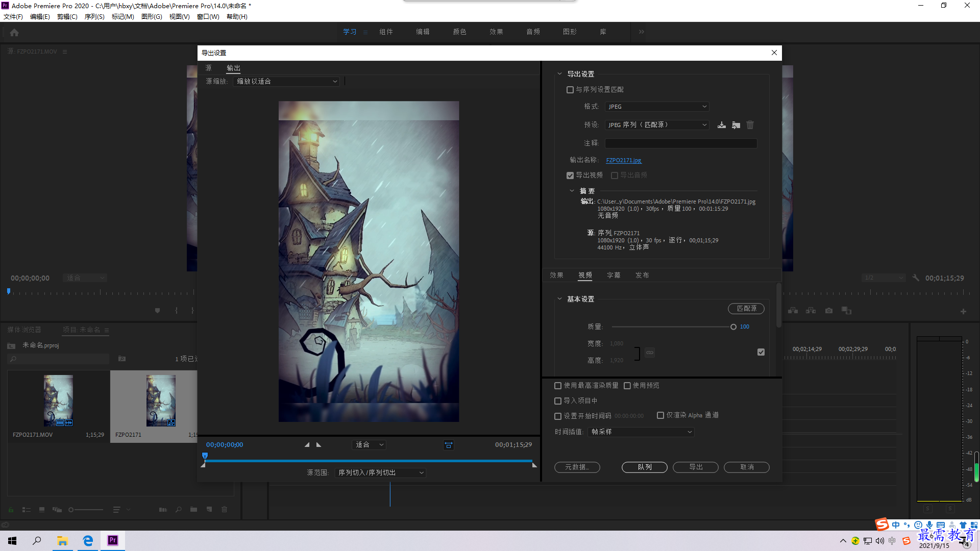Viewport: 980px width, 551px height.
Task: Enable the use previews checkbox
Action: [x=627, y=386]
